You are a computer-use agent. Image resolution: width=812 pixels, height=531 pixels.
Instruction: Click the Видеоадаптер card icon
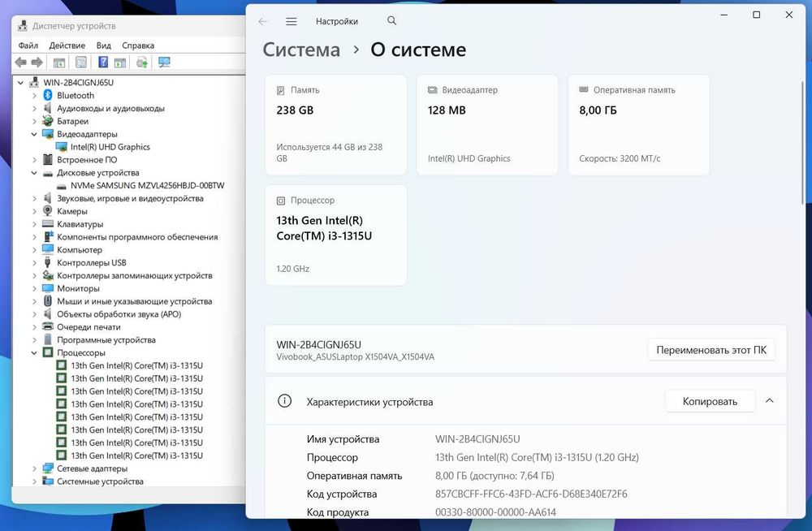pyautogui.click(x=432, y=90)
